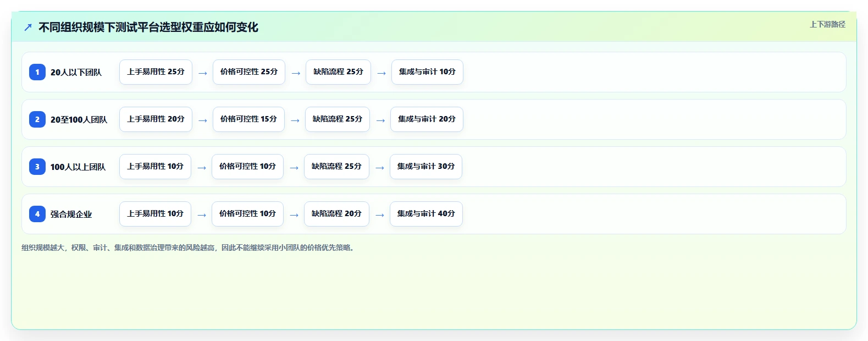This screenshot has height=341, width=868.
Task: Click the 集成与审计 20分 chip
Action: pos(427,119)
